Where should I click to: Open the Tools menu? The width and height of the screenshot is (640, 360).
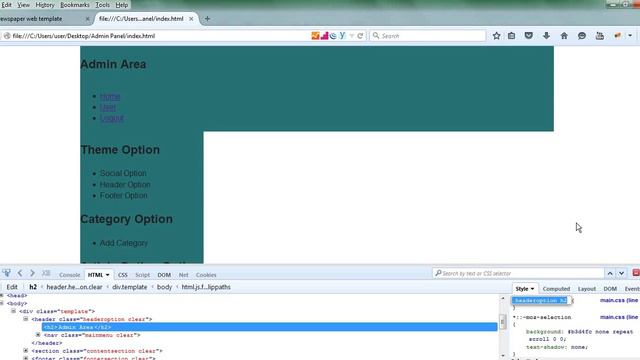(102, 5)
